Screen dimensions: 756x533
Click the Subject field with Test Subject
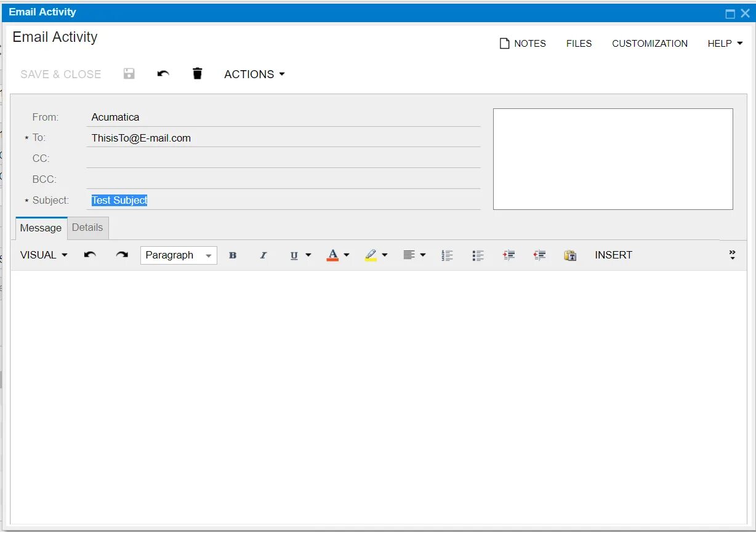pos(283,200)
